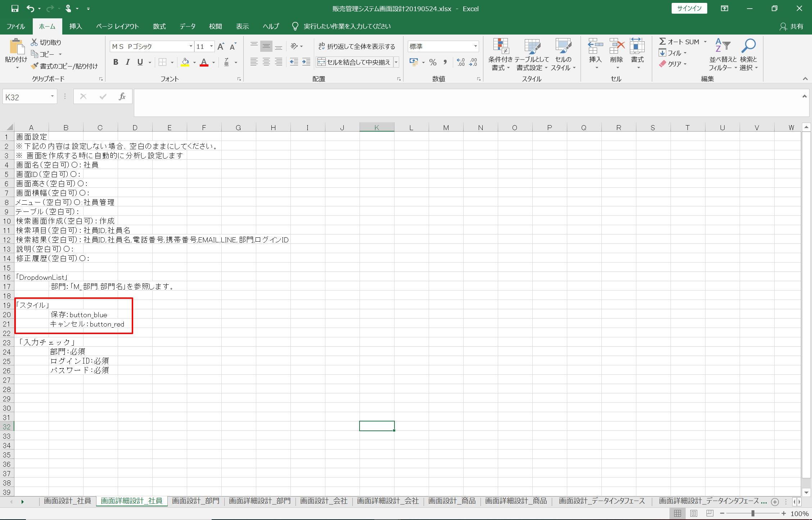This screenshot has height=520, width=812.
Task: Click the red Font Color A icon
Action: [x=204, y=62]
